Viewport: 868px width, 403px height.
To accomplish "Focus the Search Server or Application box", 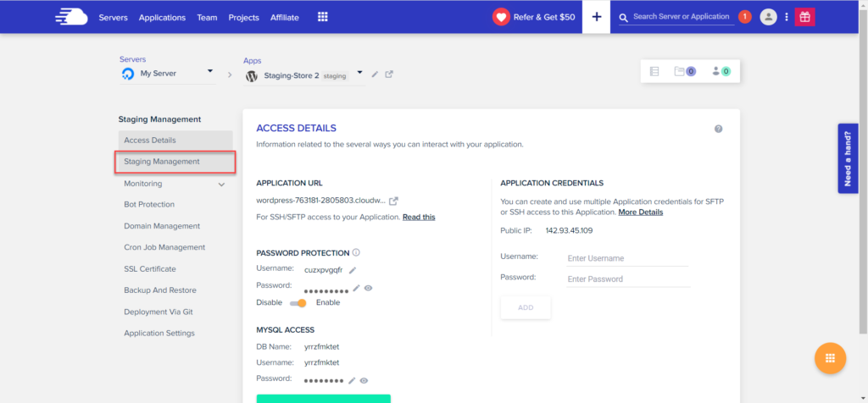I will click(x=681, y=17).
